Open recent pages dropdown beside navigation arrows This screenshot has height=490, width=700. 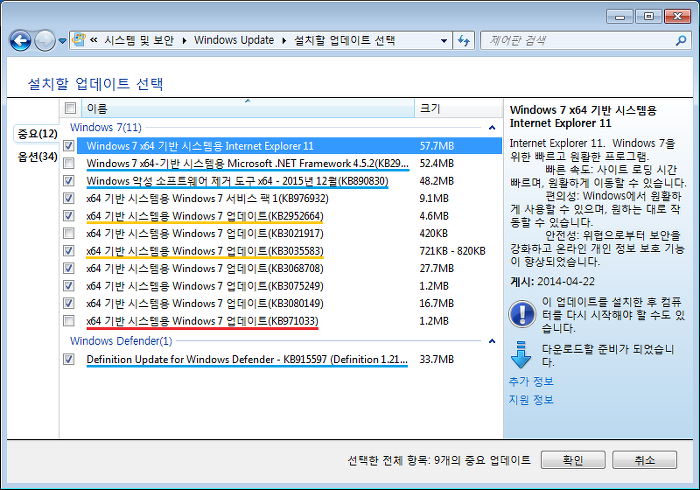62,41
